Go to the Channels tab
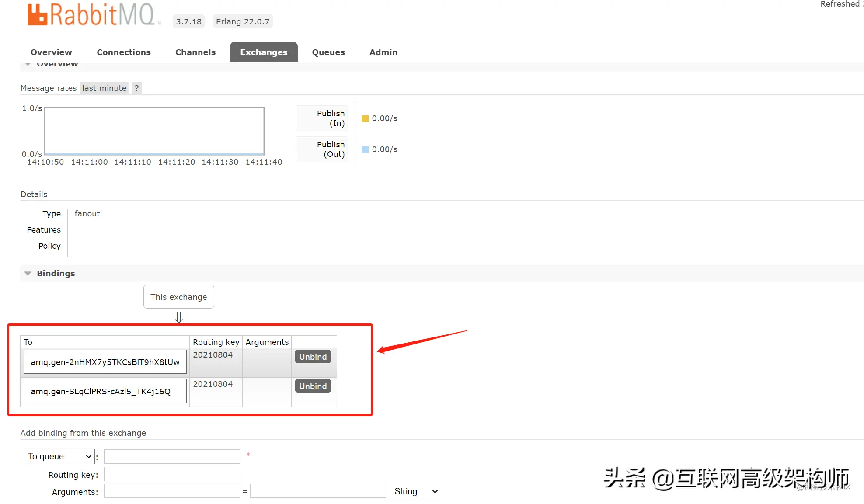Screen dimensions: 864x504 (195, 52)
